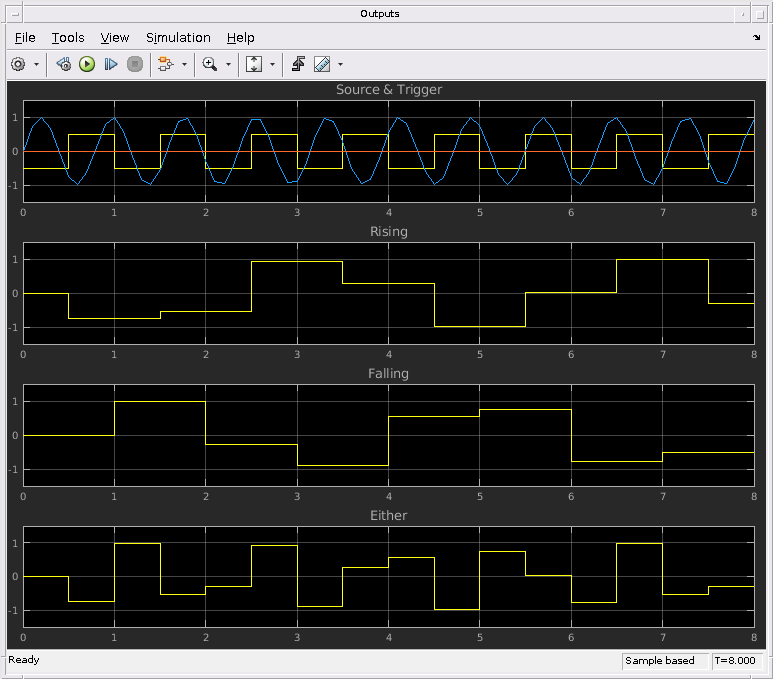This screenshot has height=679, width=773.
Task: Click the Sample based status indicator
Action: coord(660,661)
